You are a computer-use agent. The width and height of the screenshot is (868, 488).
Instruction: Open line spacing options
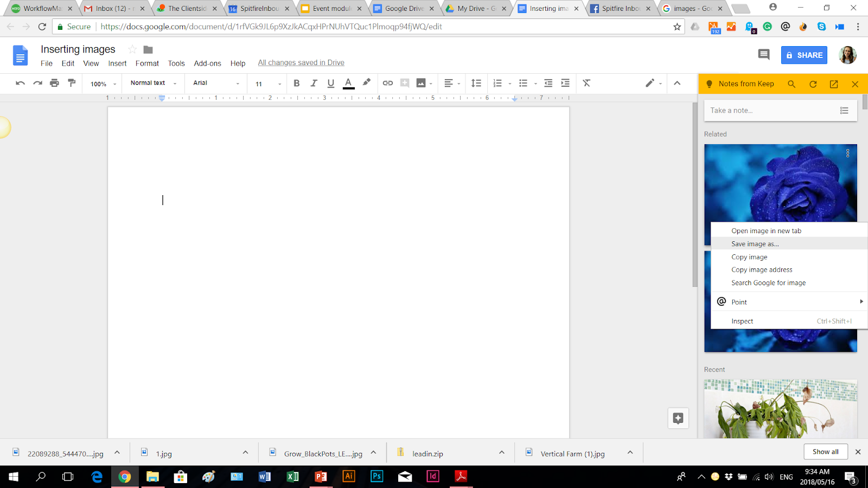pyautogui.click(x=476, y=83)
